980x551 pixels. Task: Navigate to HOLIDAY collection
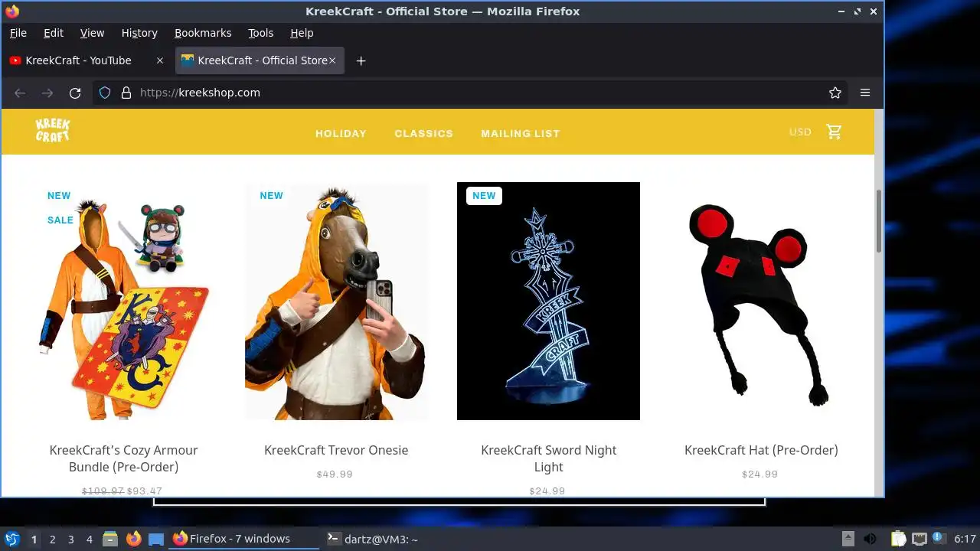[341, 133]
